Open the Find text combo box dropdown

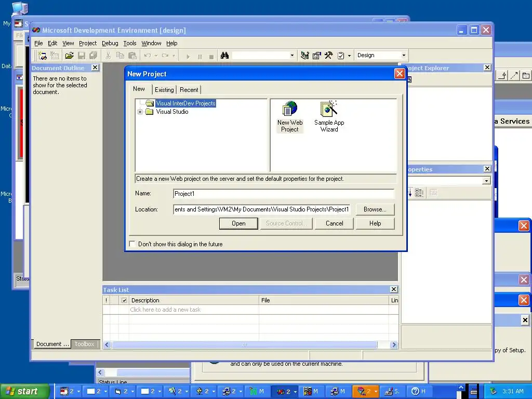point(292,55)
